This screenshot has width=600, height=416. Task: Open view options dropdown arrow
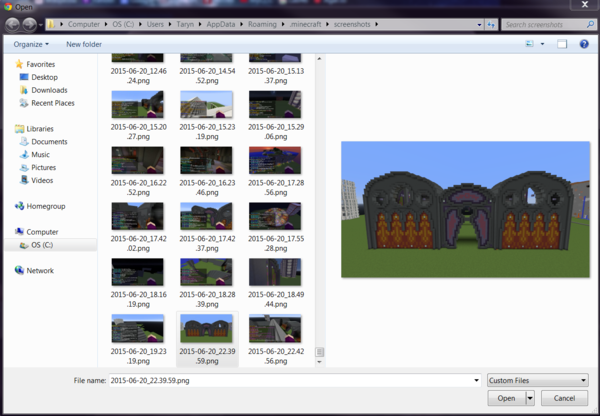[x=541, y=44]
